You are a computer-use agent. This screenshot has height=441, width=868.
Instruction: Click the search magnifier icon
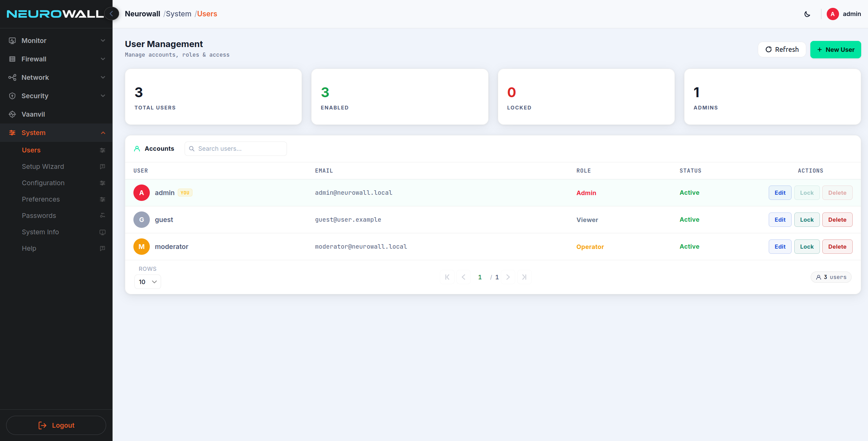point(192,149)
